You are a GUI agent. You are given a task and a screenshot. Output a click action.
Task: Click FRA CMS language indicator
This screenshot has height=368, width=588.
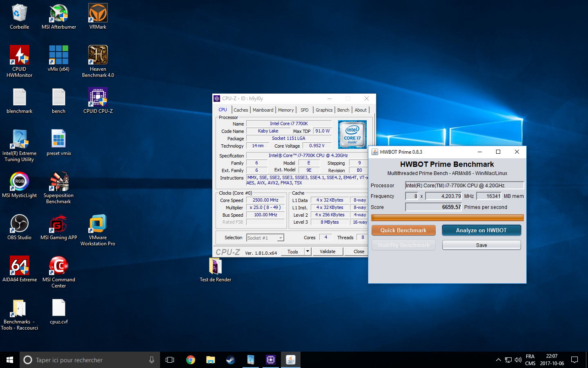[x=530, y=360]
